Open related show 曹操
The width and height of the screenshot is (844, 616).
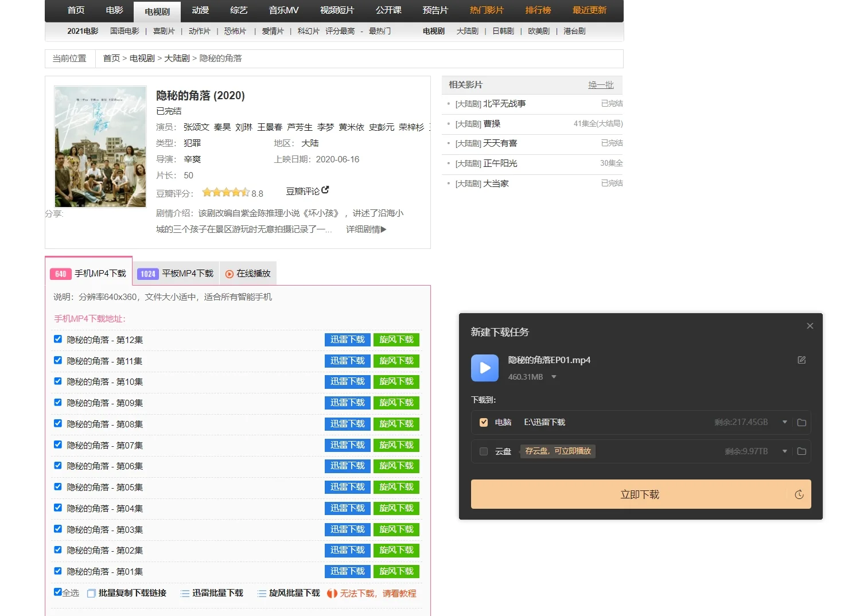(492, 124)
